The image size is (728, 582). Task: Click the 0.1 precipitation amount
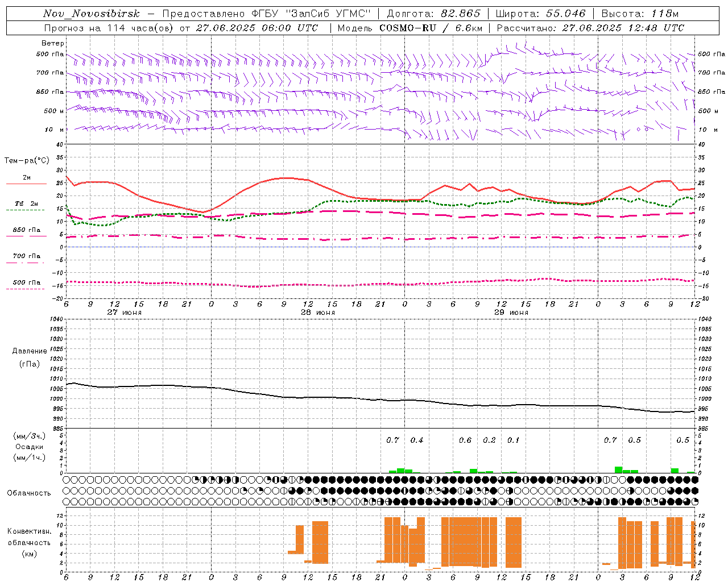(x=513, y=440)
